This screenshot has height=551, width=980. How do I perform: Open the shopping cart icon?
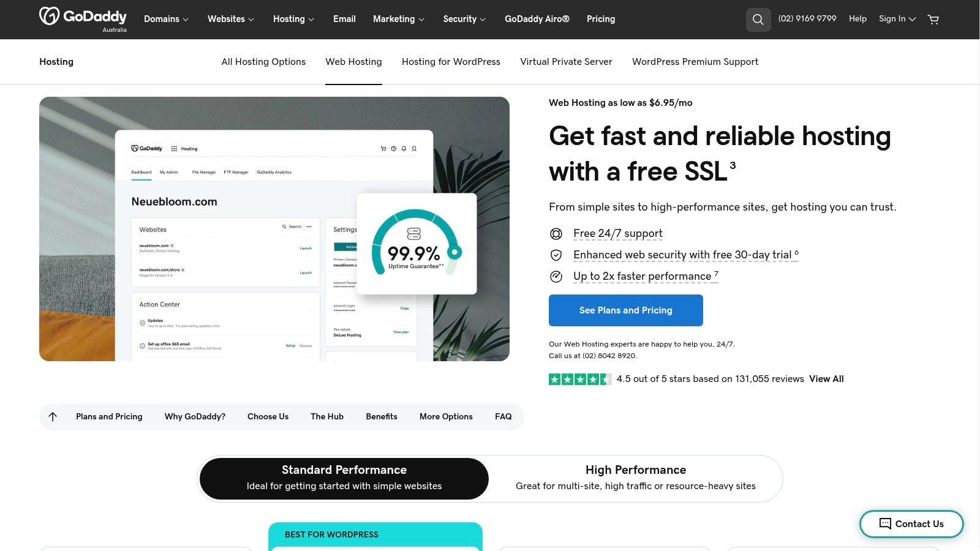point(933,20)
